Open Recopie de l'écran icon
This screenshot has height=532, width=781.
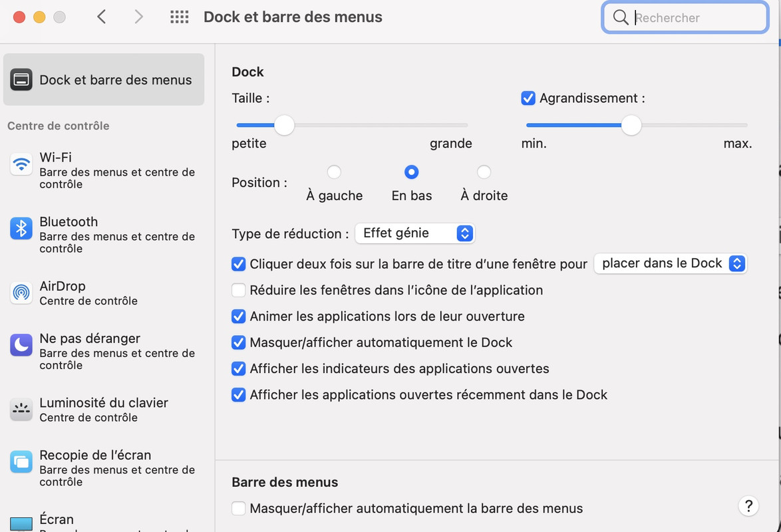[21, 462]
